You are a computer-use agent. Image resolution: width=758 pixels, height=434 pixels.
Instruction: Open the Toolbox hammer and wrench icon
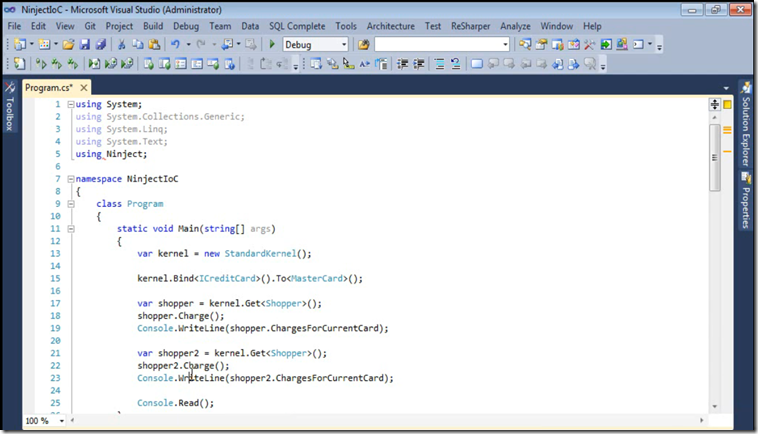589,44
